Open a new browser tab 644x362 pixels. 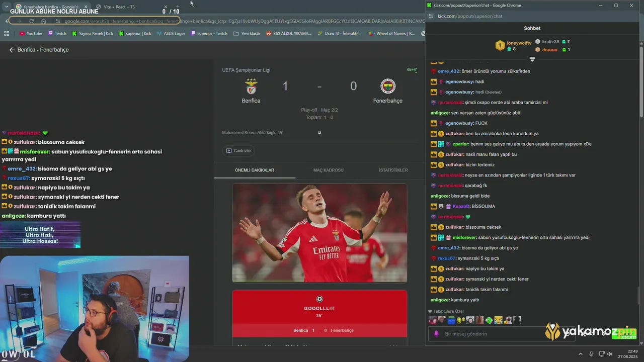pos(178,7)
